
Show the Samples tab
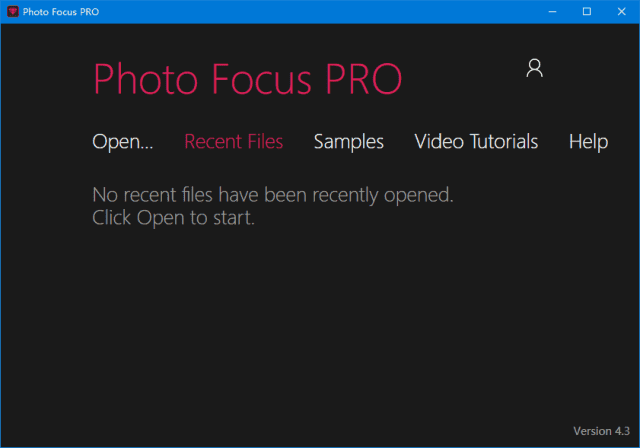348,142
